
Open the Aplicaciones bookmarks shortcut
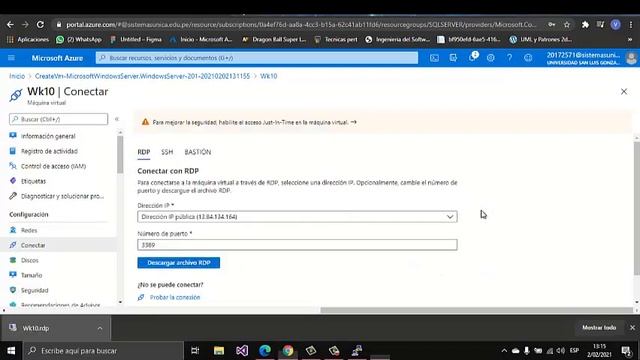pos(28,40)
